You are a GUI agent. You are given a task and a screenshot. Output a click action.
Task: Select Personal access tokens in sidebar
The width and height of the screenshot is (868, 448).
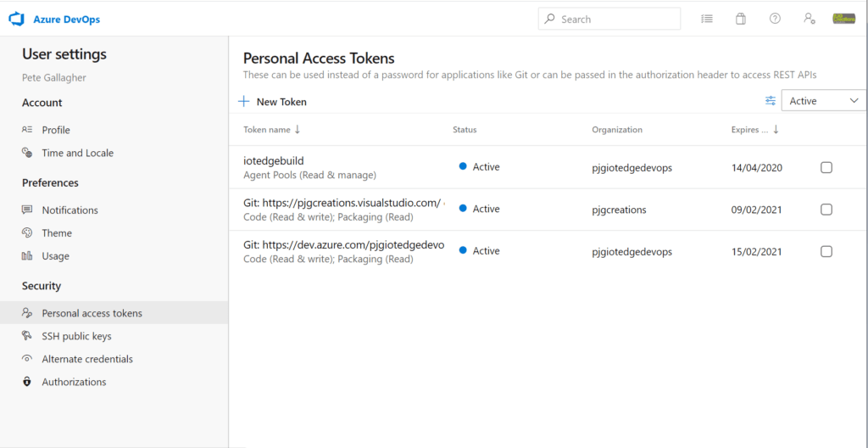114,313
